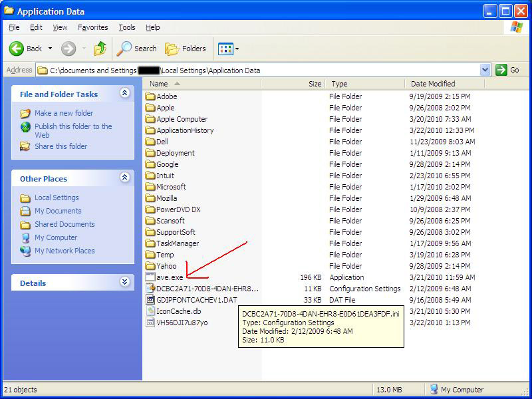Screen dimensions: 532x399
Task: Go to Local Settings in Other Places
Action: coord(57,198)
